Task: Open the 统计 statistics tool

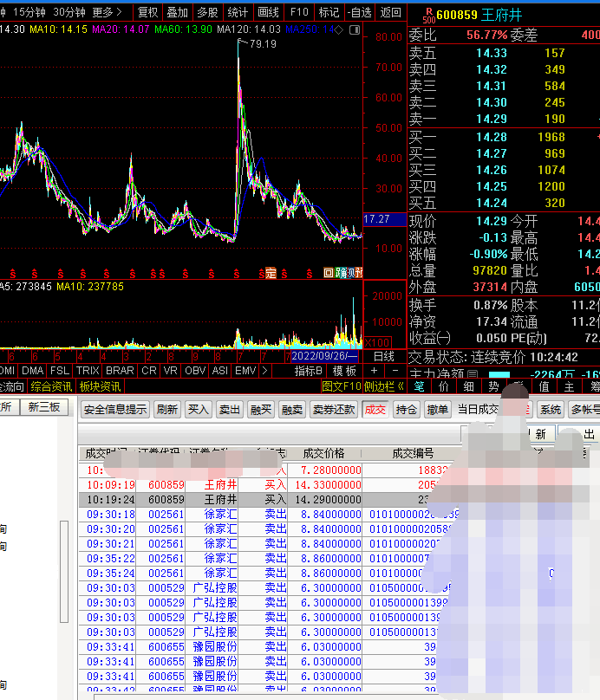Action: point(238,12)
